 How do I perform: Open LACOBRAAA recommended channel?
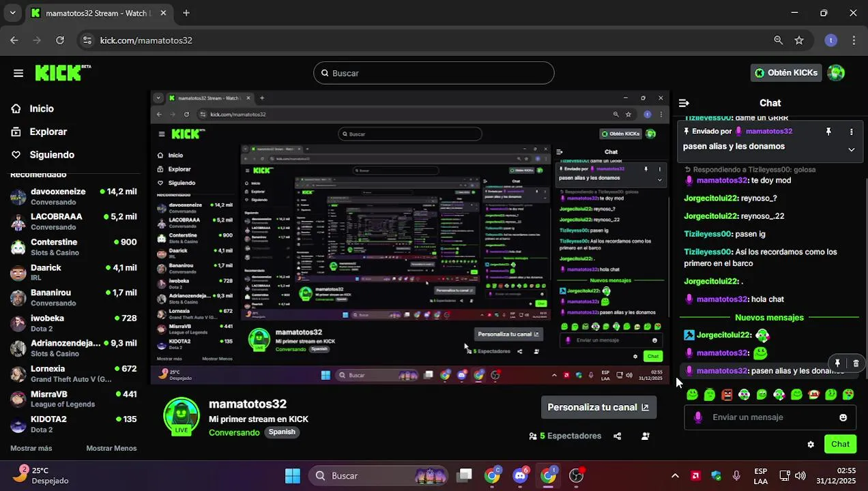pos(75,222)
